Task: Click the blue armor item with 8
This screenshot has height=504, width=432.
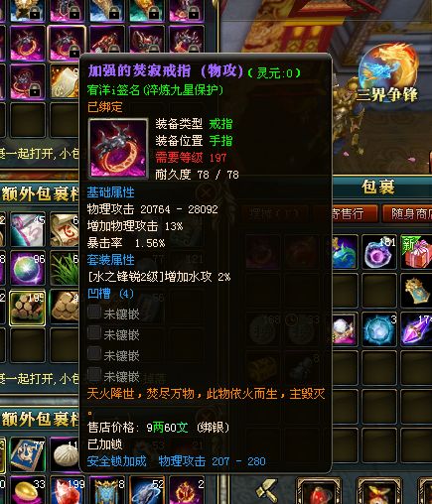Action: tap(106, 492)
